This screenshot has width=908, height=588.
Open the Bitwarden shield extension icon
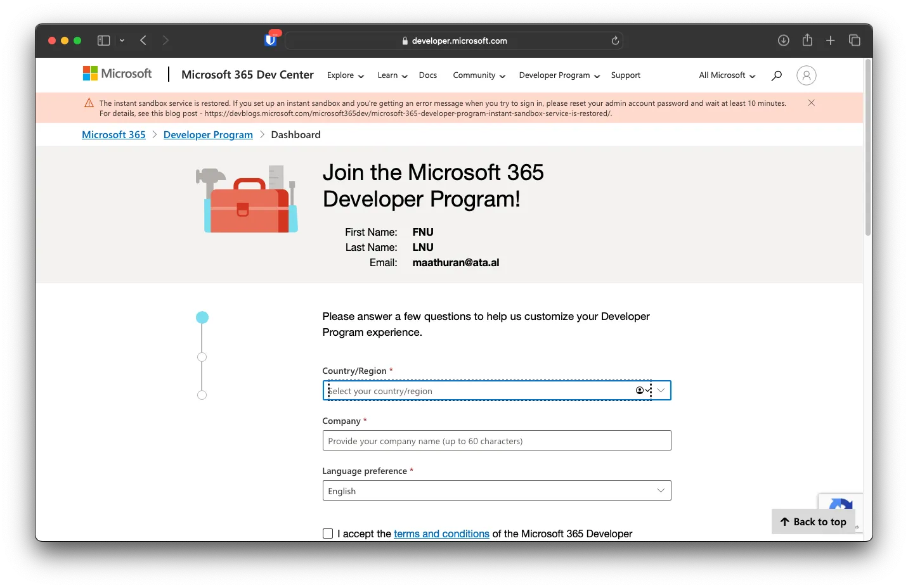tap(271, 40)
